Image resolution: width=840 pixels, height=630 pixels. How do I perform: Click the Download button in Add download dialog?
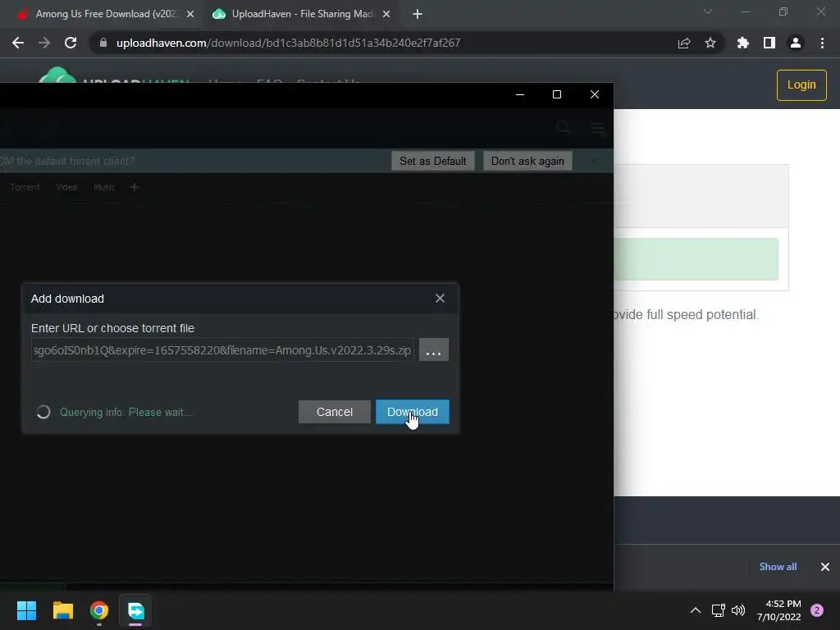[x=412, y=412]
